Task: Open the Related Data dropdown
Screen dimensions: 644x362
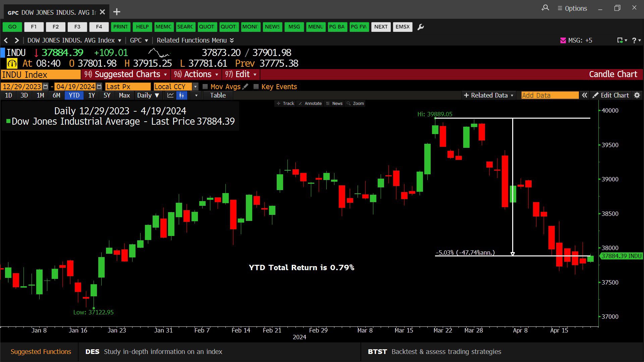Action: point(488,95)
